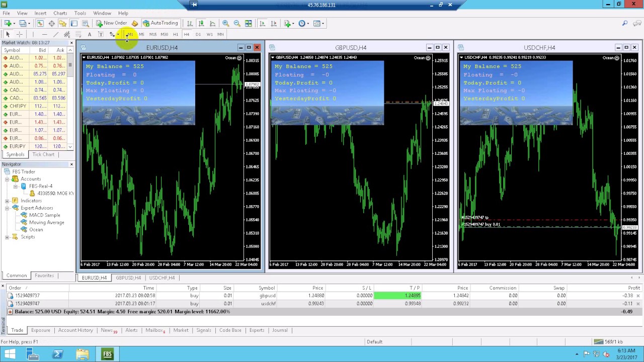
Task: Expand the Indicators tree node
Action: pyautogui.click(x=7, y=201)
